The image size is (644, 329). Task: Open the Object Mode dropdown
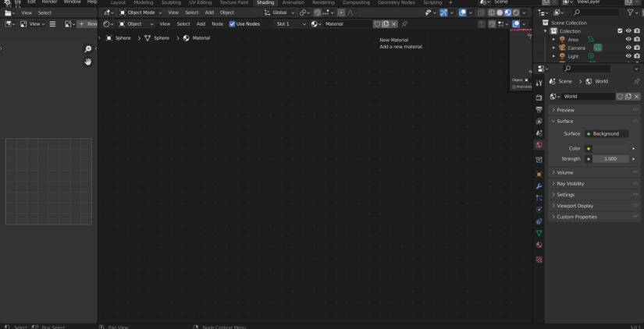tap(141, 12)
